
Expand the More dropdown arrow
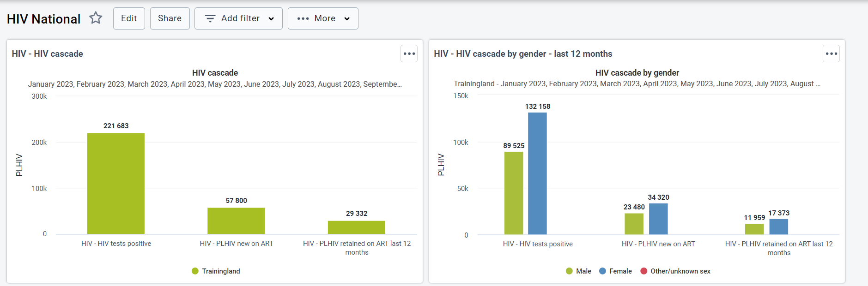click(x=347, y=18)
